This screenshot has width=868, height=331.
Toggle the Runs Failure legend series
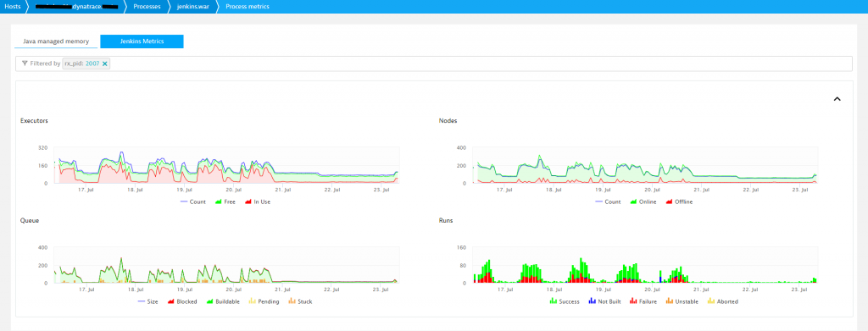pyautogui.click(x=644, y=301)
